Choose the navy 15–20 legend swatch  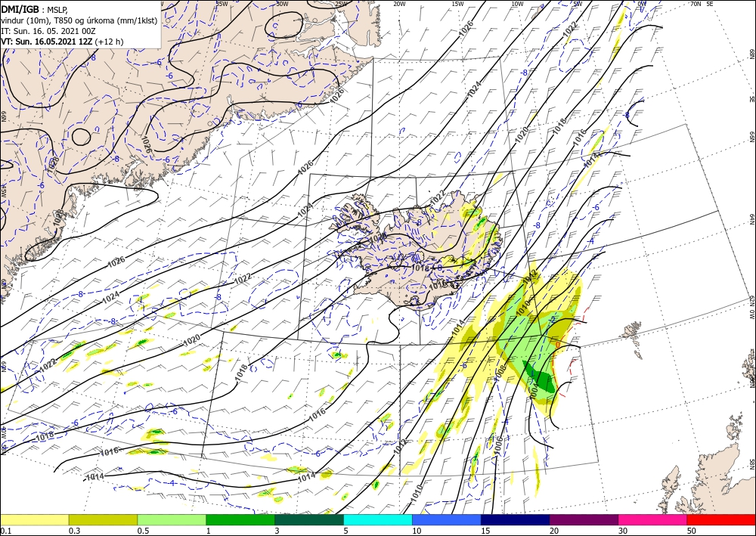516,519
